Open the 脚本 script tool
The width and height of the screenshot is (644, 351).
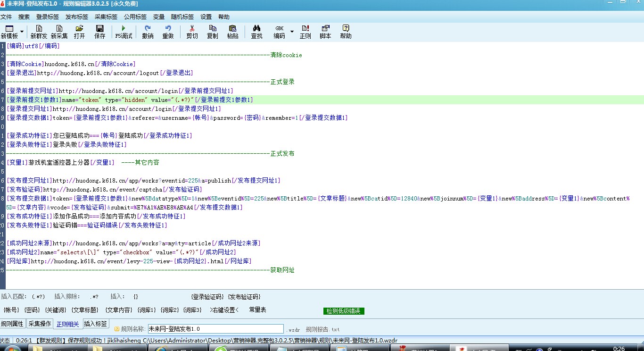(325, 32)
